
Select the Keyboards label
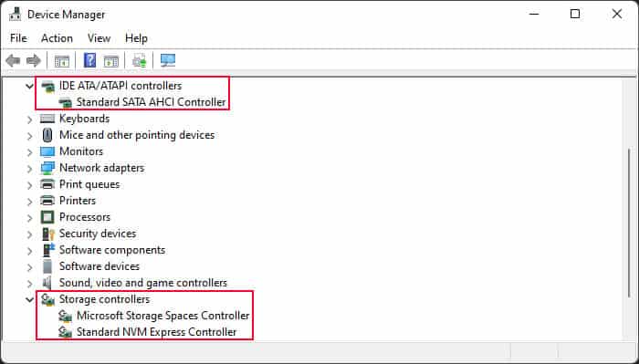pos(84,119)
